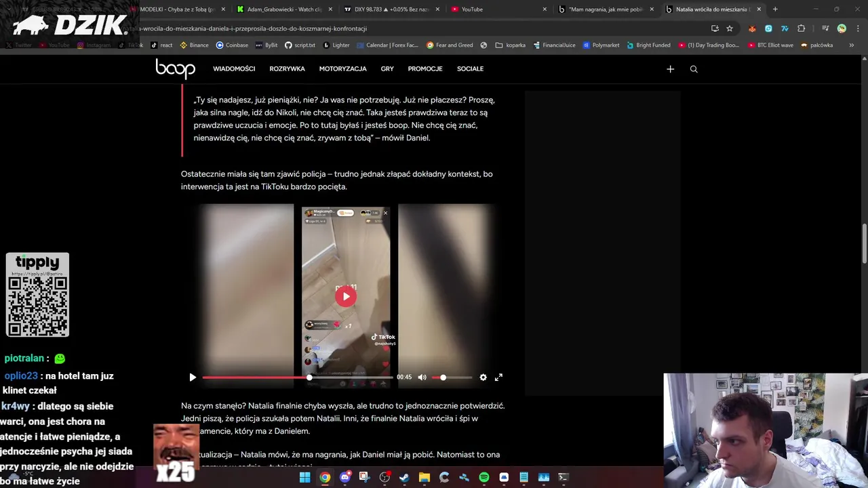Open the terminal from the taskbar
The width and height of the screenshot is (868, 488).
pos(564,478)
